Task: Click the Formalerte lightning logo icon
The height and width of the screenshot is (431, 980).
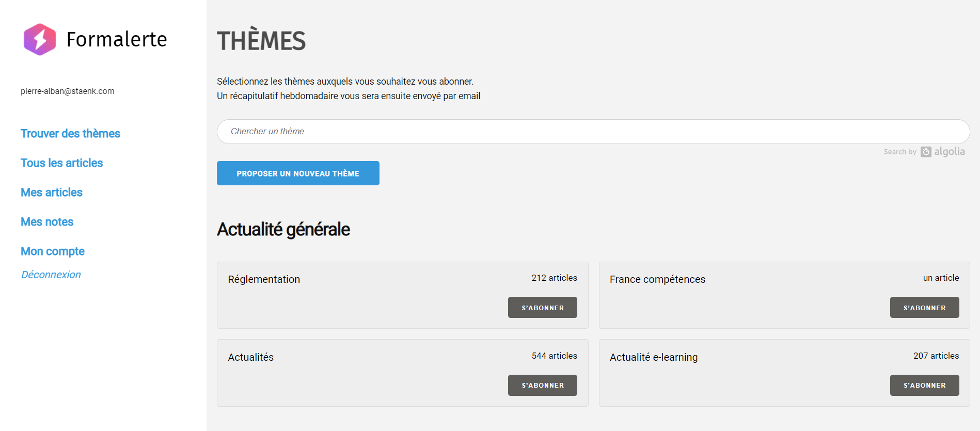Action: tap(40, 39)
